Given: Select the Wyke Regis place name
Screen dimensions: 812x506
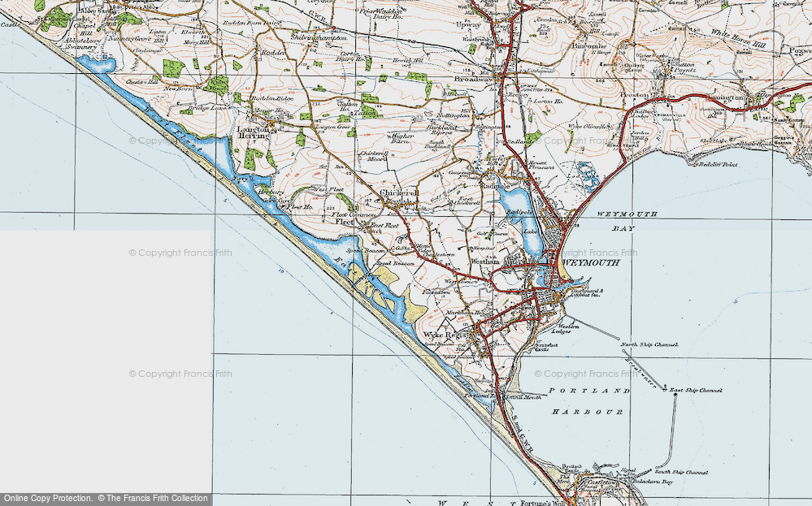Looking at the screenshot, I should click(x=446, y=335).
